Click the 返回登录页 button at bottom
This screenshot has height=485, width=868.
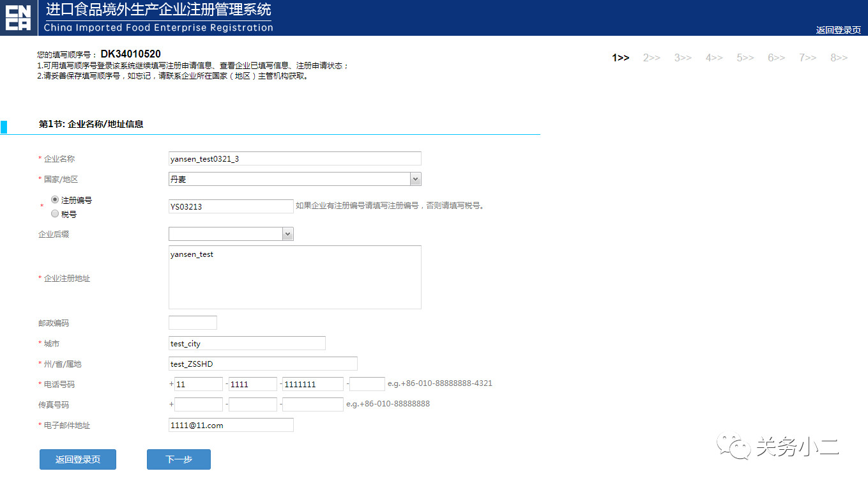[78, 459]
